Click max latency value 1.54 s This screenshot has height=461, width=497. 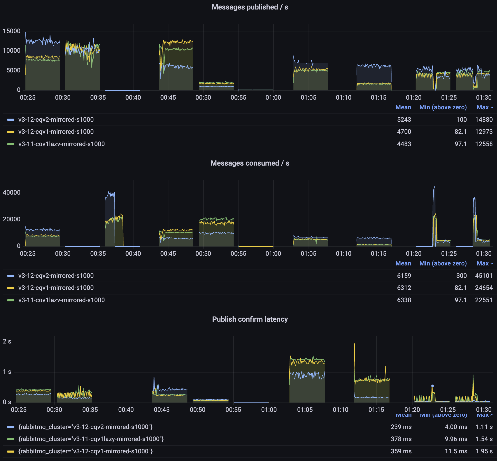[x=484, y=439]
